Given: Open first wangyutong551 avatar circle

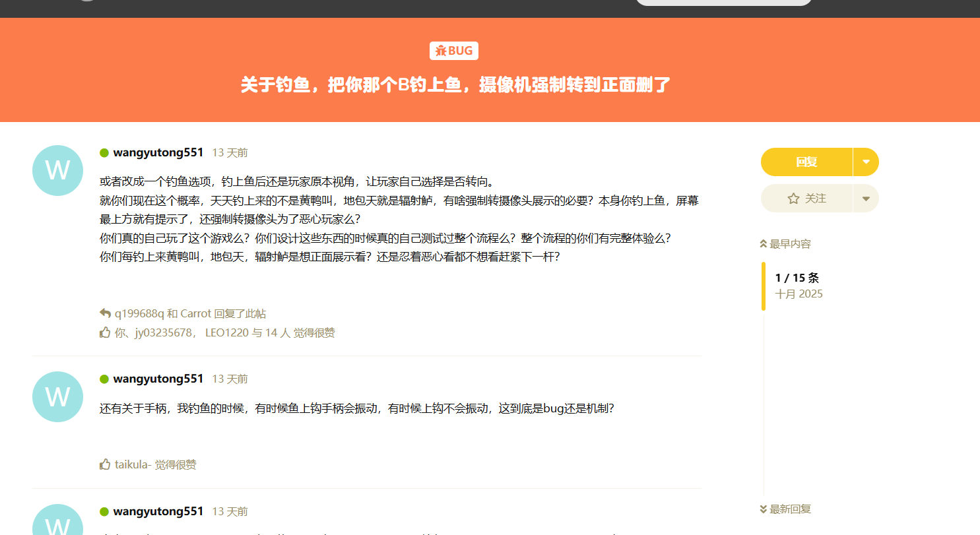Looking at the screenshot, I should (x=57, y=170).
